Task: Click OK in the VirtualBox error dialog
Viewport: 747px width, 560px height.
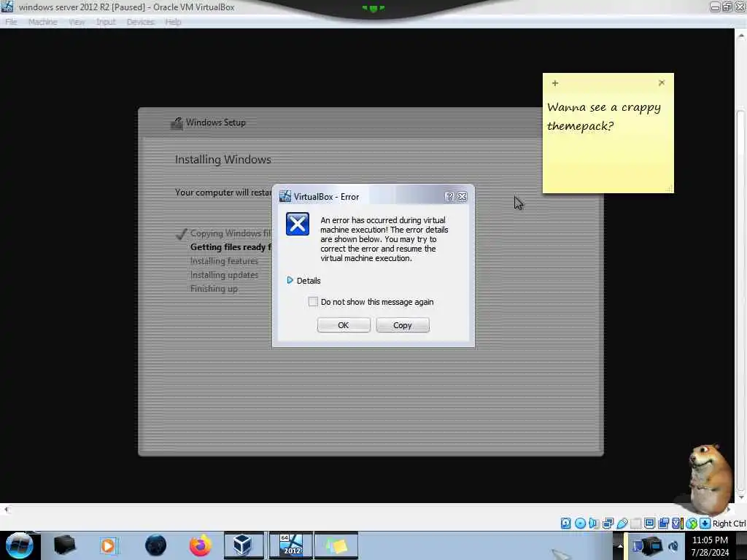Action: [344, 325]
